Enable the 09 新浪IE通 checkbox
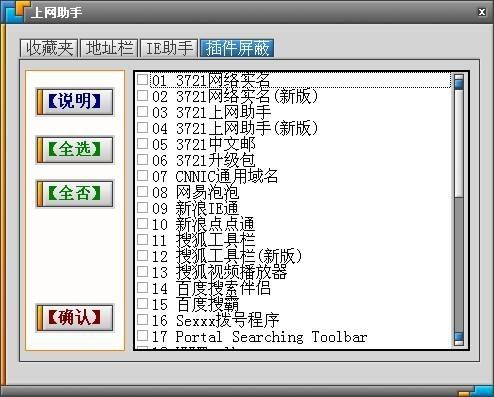This screenshot has width=494, height=397. [x=143, y=208]
